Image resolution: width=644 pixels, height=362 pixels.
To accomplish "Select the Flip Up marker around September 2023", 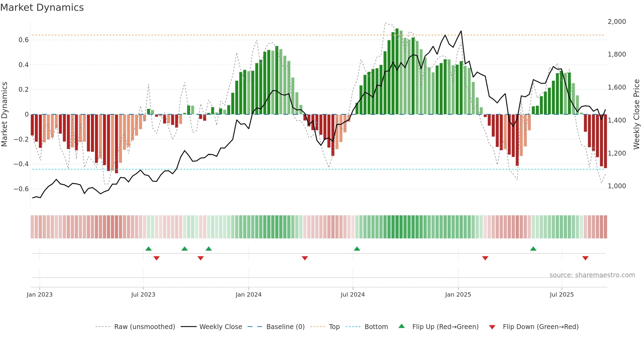I will [x=185, y=249].
